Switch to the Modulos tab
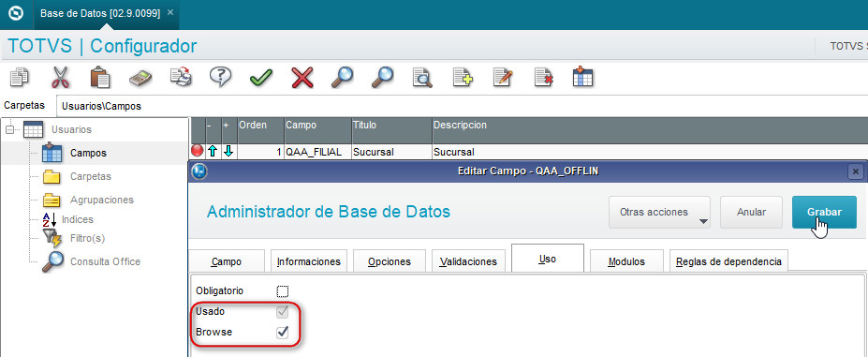868x357 pixels. pos(626,261)
